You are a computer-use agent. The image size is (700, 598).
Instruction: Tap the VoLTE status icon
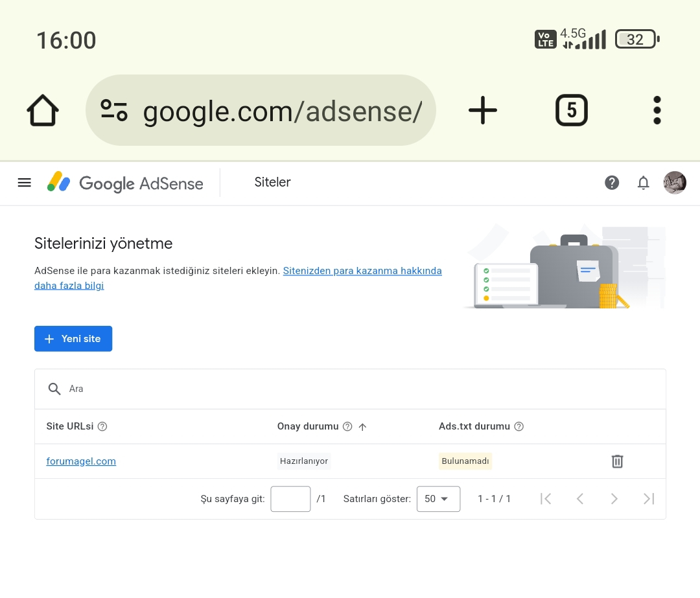[x=546, y=40]
